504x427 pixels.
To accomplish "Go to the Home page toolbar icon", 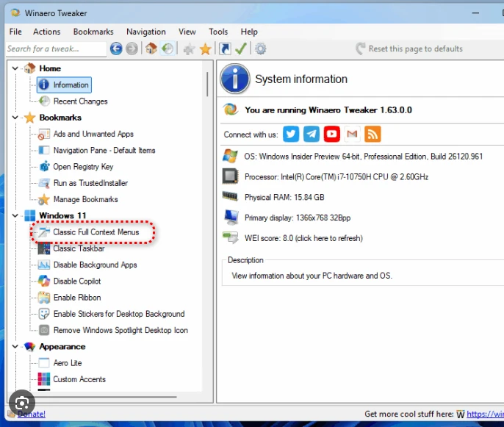I will (151, 49).
